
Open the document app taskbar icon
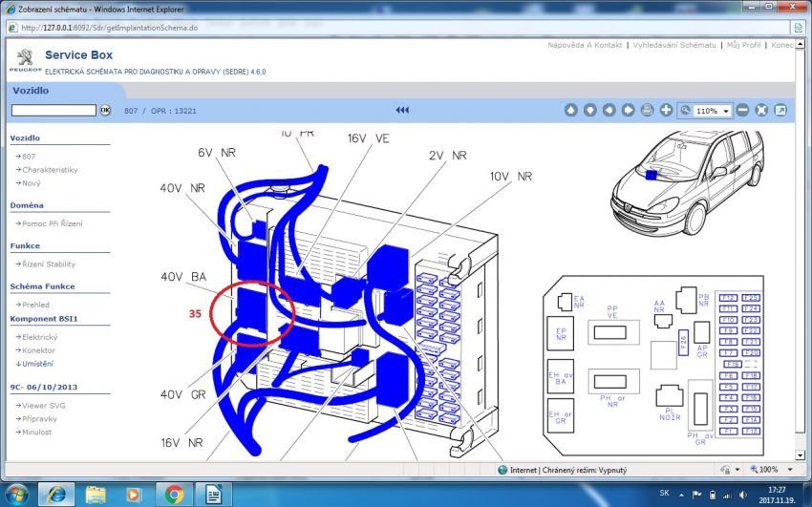(213, 495)
